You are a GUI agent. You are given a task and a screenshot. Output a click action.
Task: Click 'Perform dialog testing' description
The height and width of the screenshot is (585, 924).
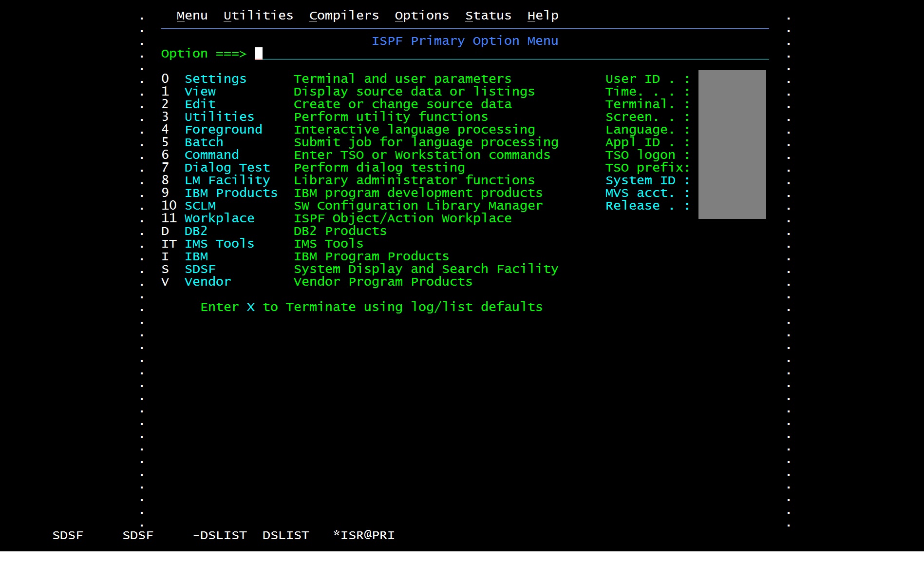[379, 168]
